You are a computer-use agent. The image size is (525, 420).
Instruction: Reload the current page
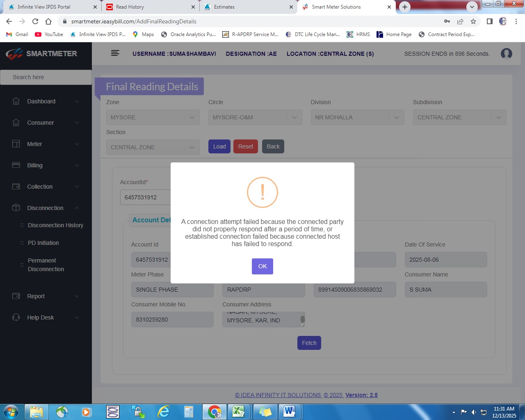pyautogui.click(x=35, y=21)
